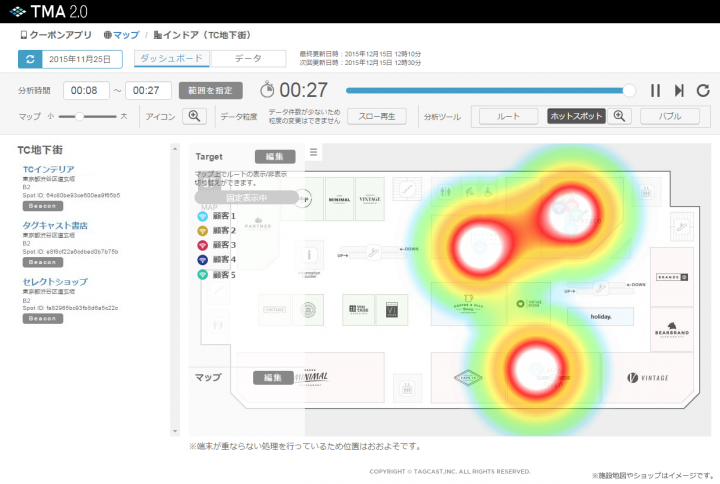The image size is (720, 484).
Task: Click the magnifier button next to アイコン
Action: pyautogui.click(x=194, y=116)
